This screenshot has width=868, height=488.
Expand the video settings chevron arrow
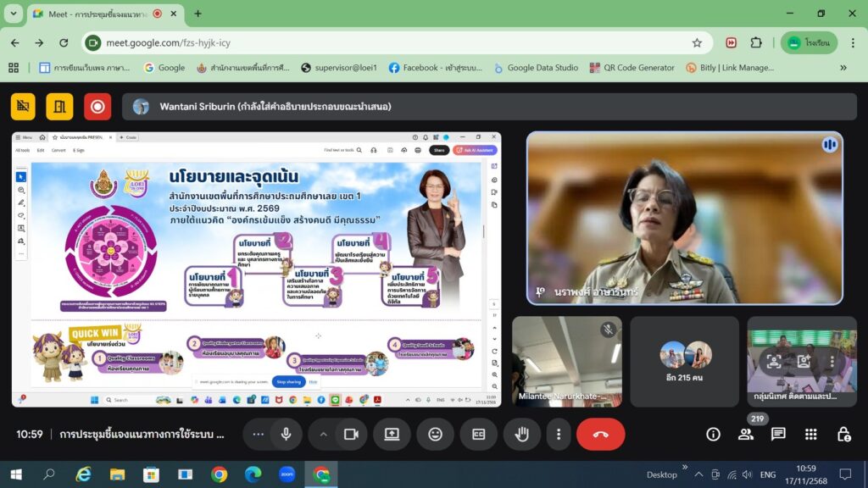tap(323, 434)
